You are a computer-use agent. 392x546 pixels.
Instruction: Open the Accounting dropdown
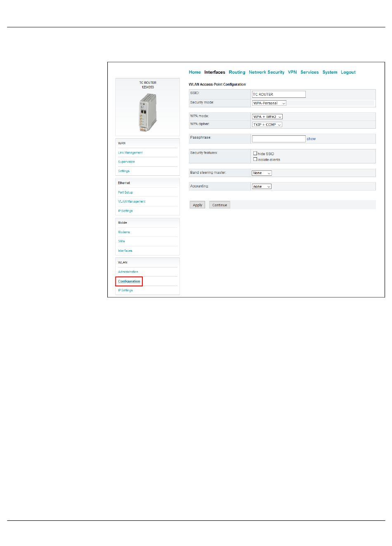[x=262, y=187]
